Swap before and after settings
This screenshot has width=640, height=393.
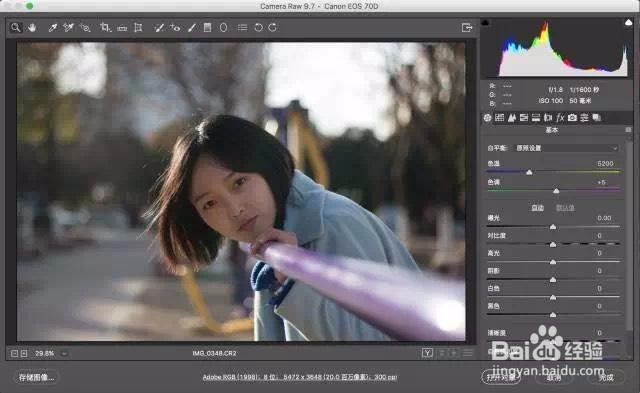tap(442, 353)
